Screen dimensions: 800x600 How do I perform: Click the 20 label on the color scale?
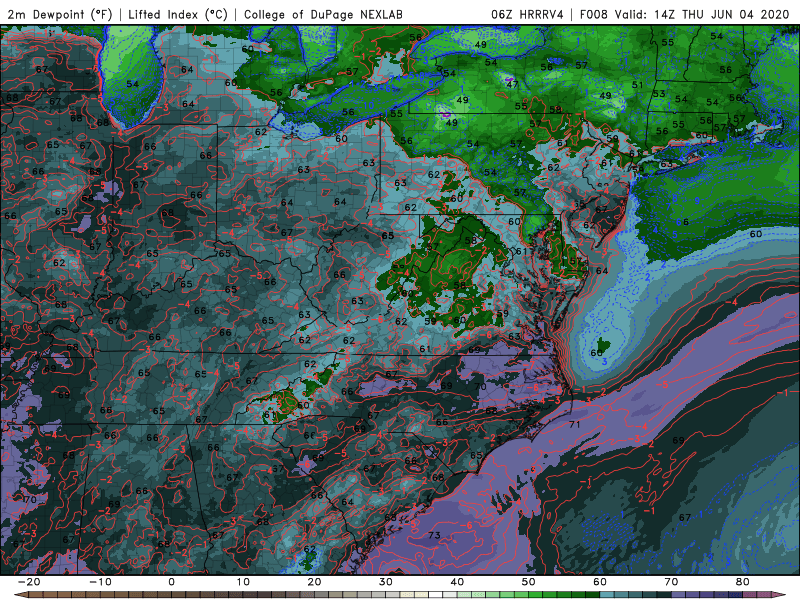click(314, 582)
